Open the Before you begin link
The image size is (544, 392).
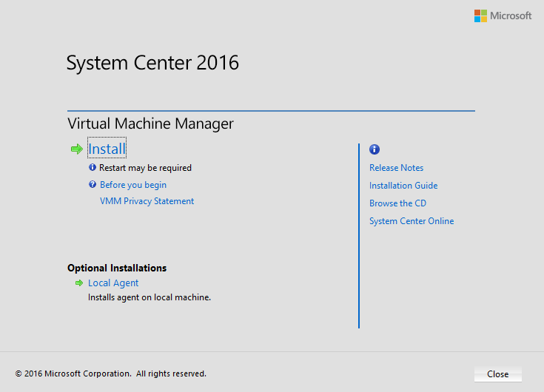click(x=133, y=185)
